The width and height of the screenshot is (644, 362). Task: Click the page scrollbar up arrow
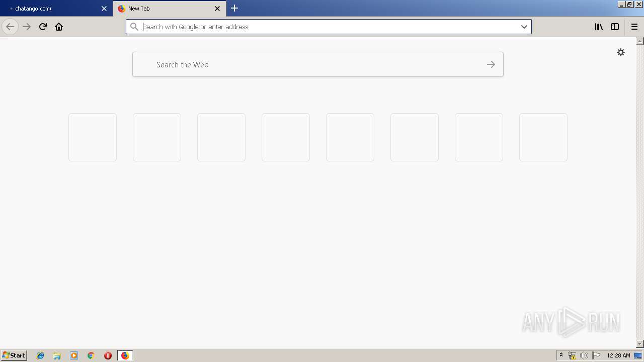point(640,41)
